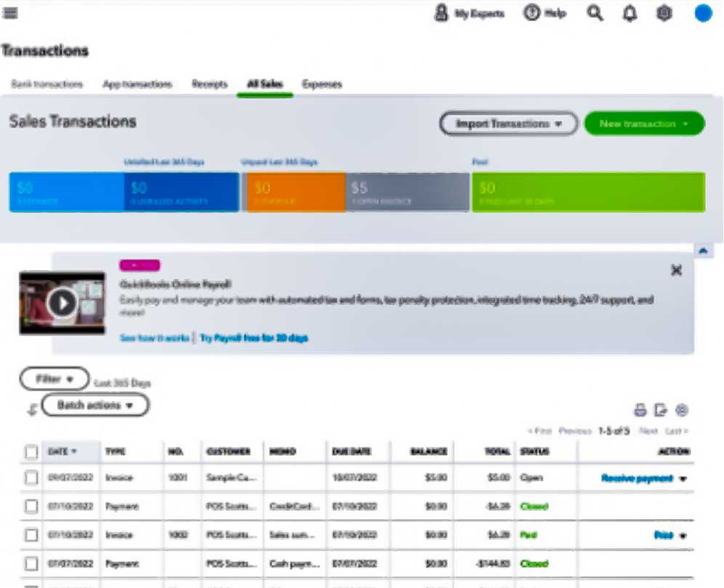The width and height of the screenshot is (724, 588).
Task: Open Batch actions dropdown
Action: (95, 406)
